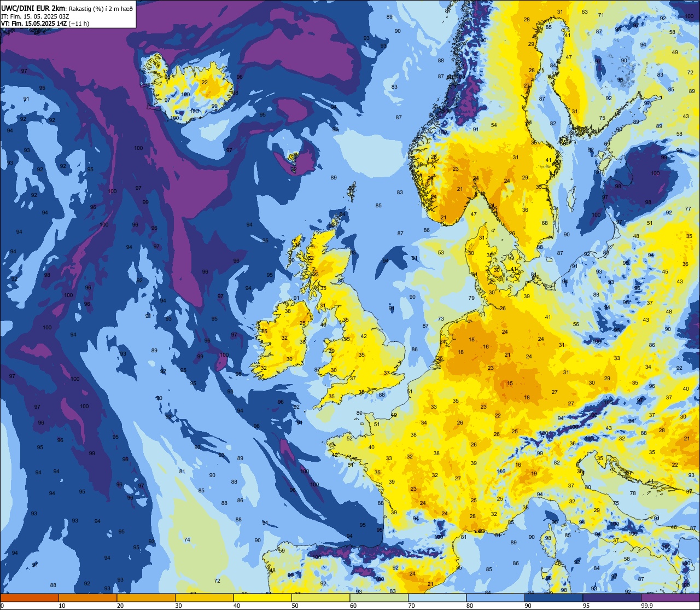Click the value 68 on Sweden's southeast coast

coord(545,223)
